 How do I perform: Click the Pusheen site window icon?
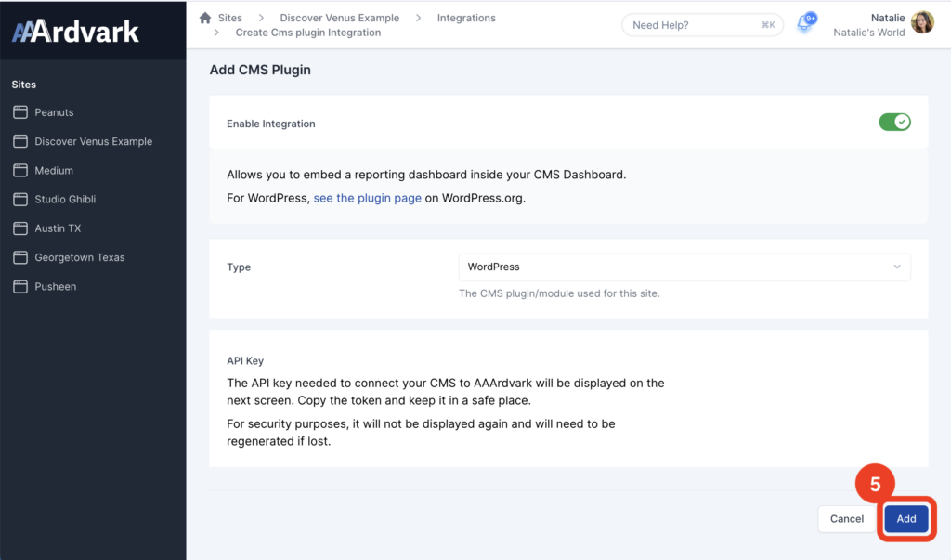(x=20, y=287)
